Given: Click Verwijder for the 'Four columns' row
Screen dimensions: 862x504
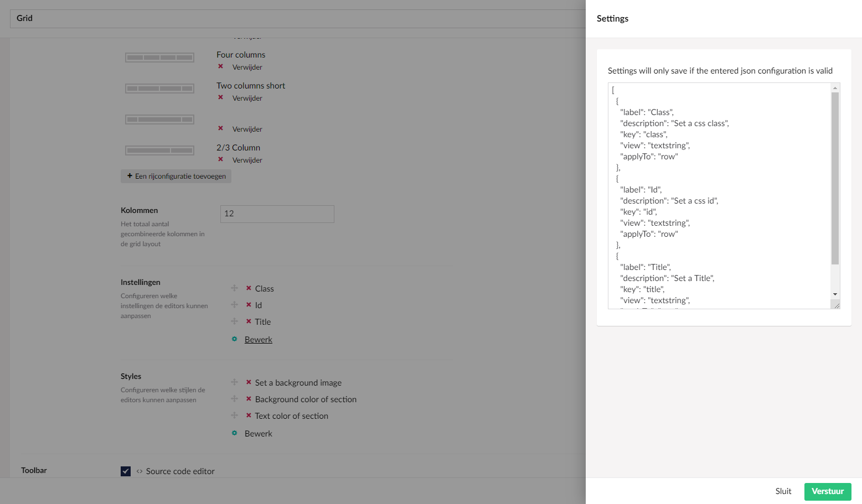Looking at the screenshot, I should [246, 66].
